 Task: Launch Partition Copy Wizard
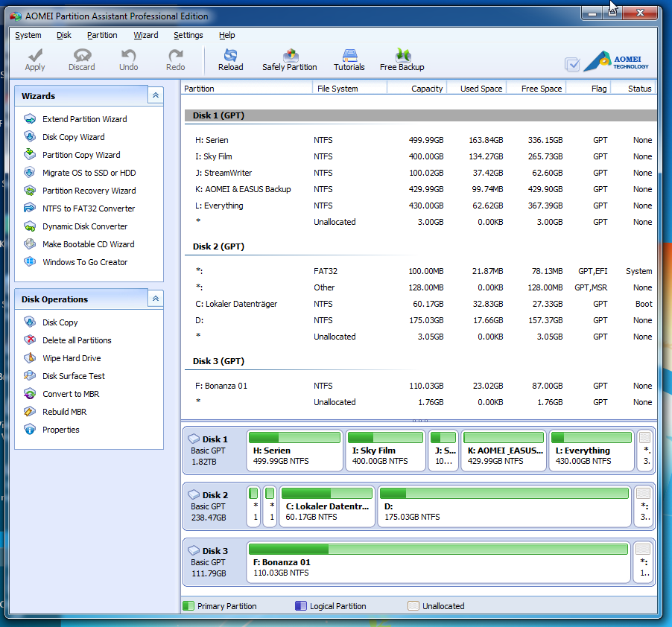pos(81,155)
